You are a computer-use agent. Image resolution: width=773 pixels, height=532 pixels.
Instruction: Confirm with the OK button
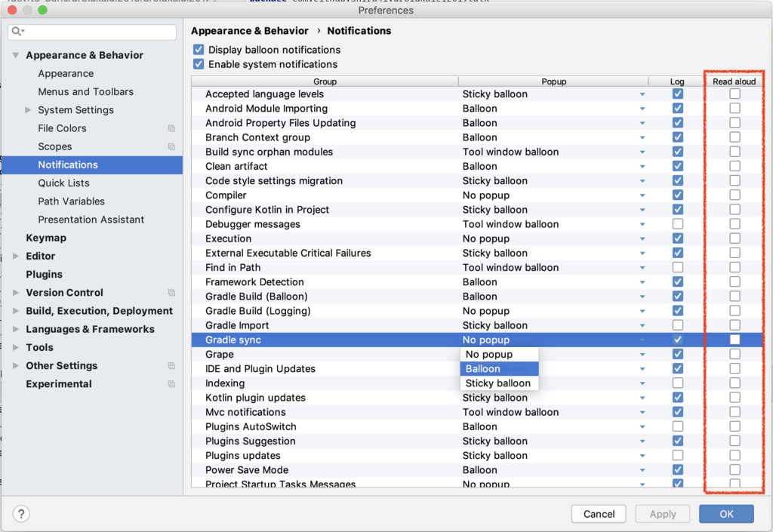tap(726, 514)
